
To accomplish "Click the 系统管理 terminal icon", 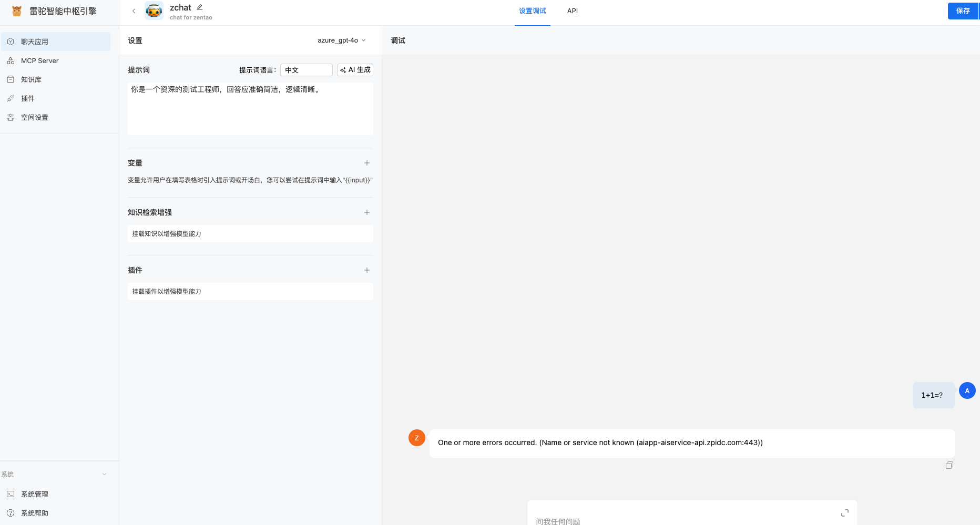I will (11, 494).
